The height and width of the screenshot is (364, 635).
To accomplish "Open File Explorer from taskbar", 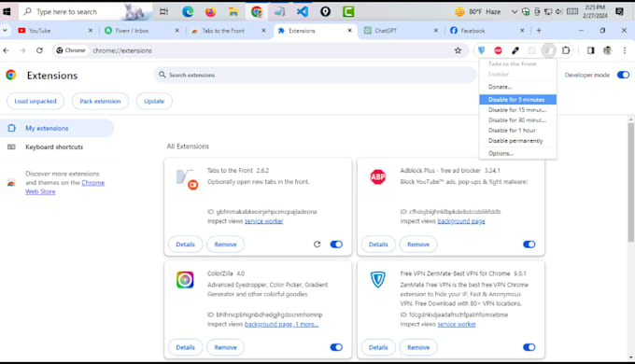I will pos(233,12).
